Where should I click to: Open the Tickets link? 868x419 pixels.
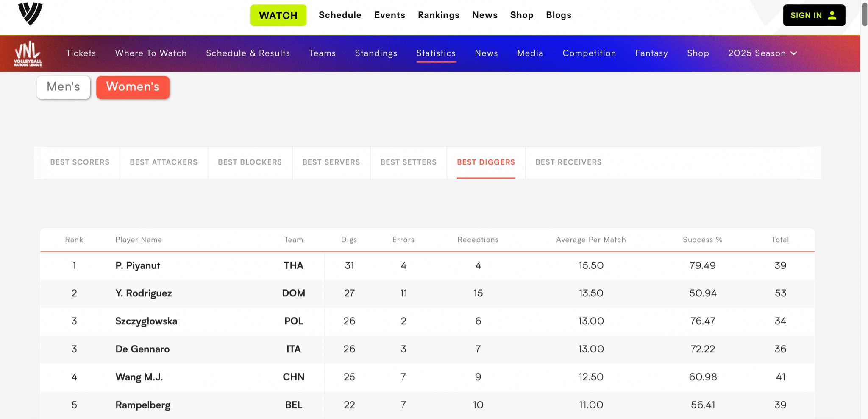81,53
